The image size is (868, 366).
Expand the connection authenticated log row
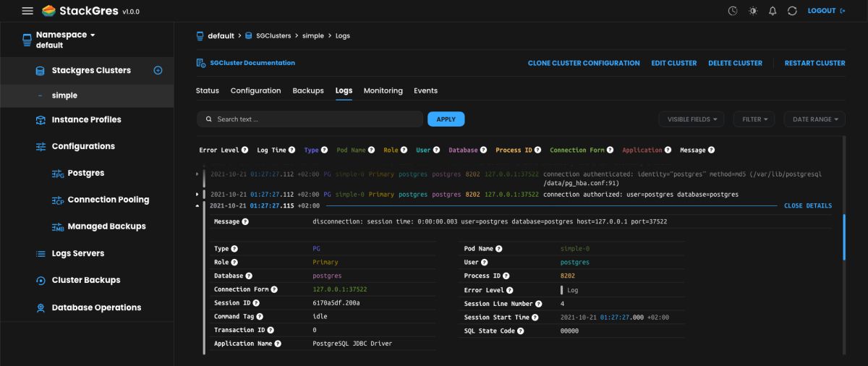[x=197, y=174]
